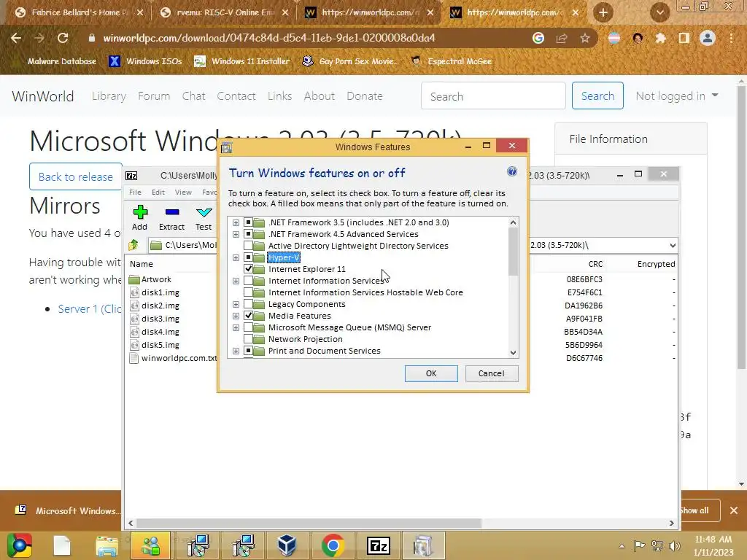Select disk1.img in 7-Zip file list
747x560 pixels.
(x=160, y=292)
